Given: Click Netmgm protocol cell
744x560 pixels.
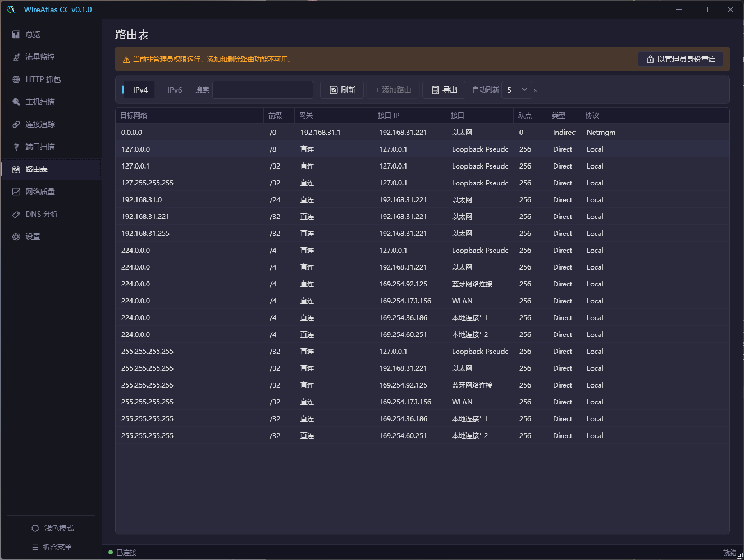Looking at the screenshot, I should (601, 133).
